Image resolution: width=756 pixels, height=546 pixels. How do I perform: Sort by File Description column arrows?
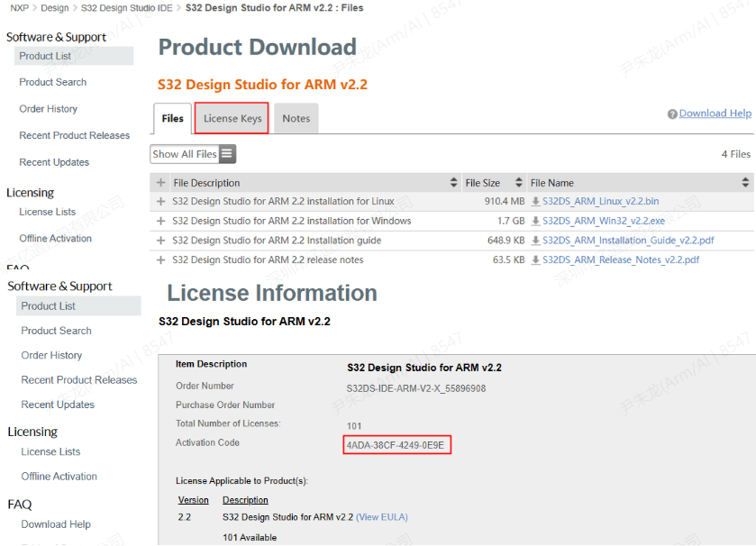(453, 183)
